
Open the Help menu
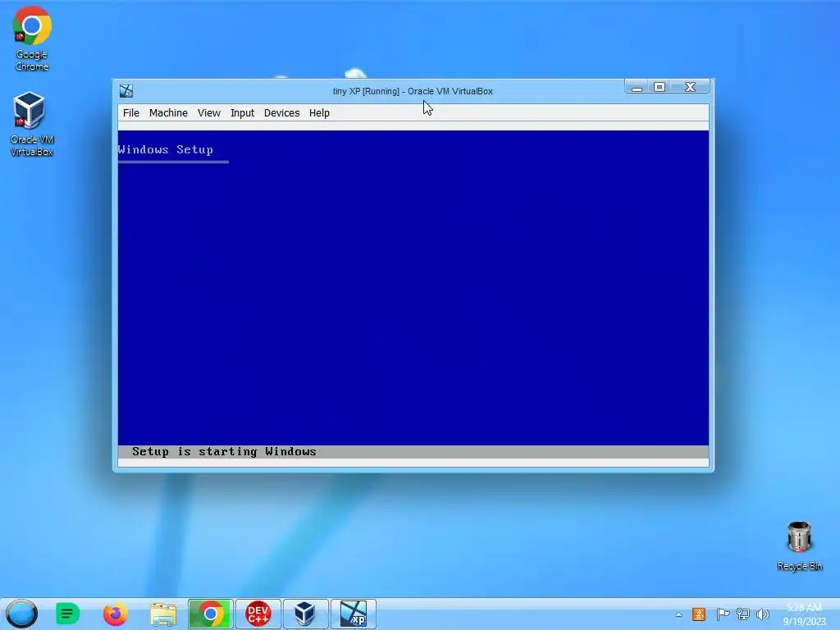[x=319, y=113]
